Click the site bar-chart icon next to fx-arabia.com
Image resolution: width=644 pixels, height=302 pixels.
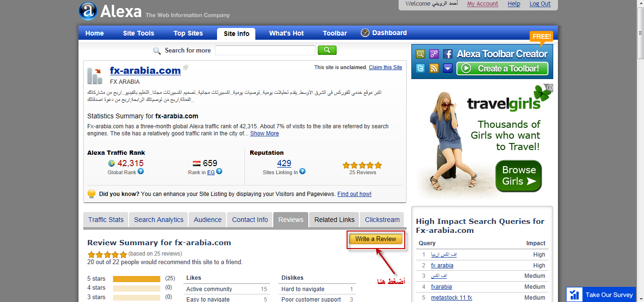[95, 76]
